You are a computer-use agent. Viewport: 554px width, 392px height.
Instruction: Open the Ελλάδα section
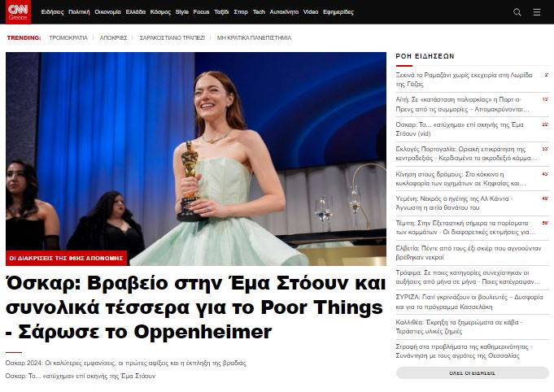(136, 12)
